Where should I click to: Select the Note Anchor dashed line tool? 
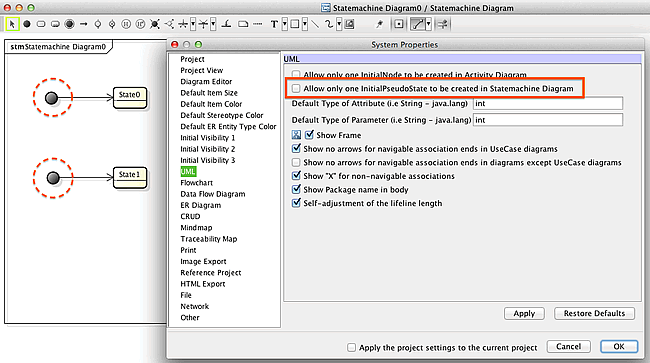tap(257, 24)
